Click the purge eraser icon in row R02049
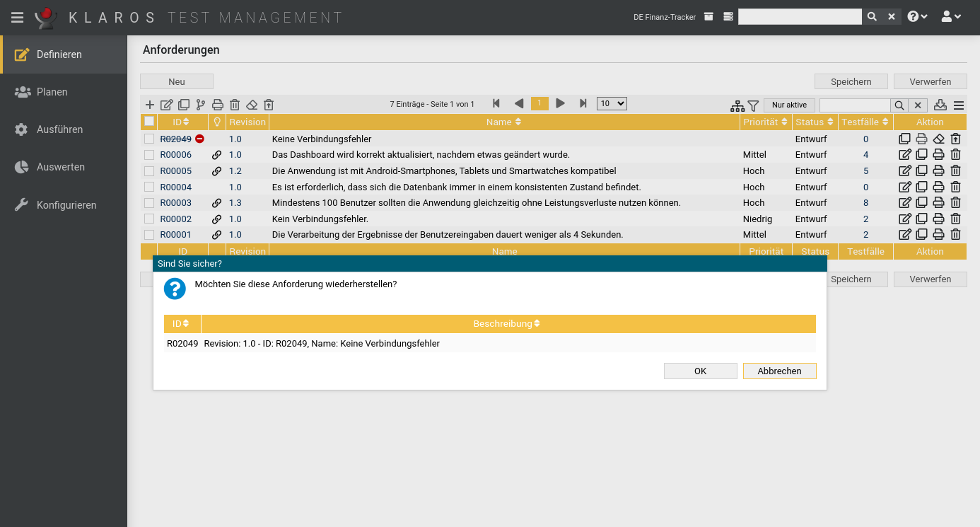980x527 pixels. (x=938, y=139)
